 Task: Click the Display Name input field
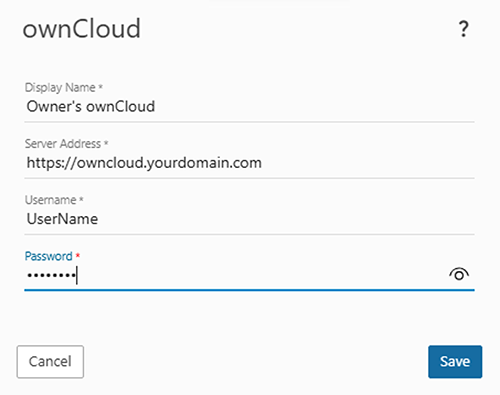pos(249,107)
